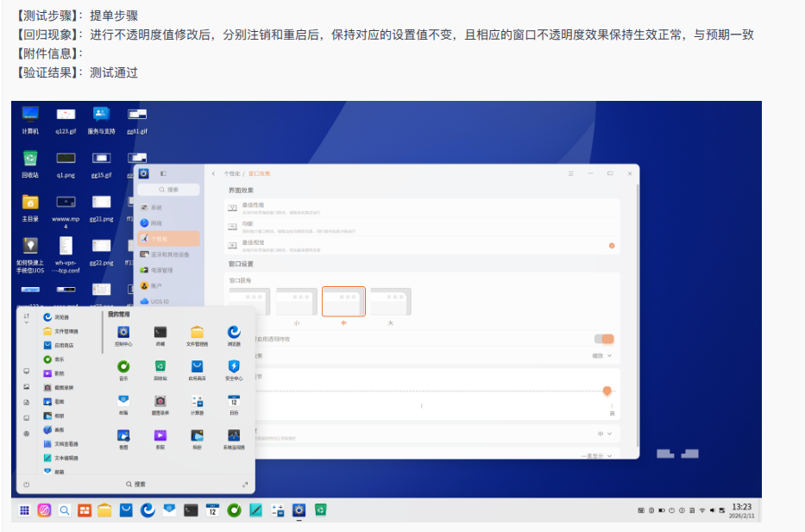Viewport: 805px width, 532px height.
Task: Go back with the control center back arrow
Action: coord(214,174)
